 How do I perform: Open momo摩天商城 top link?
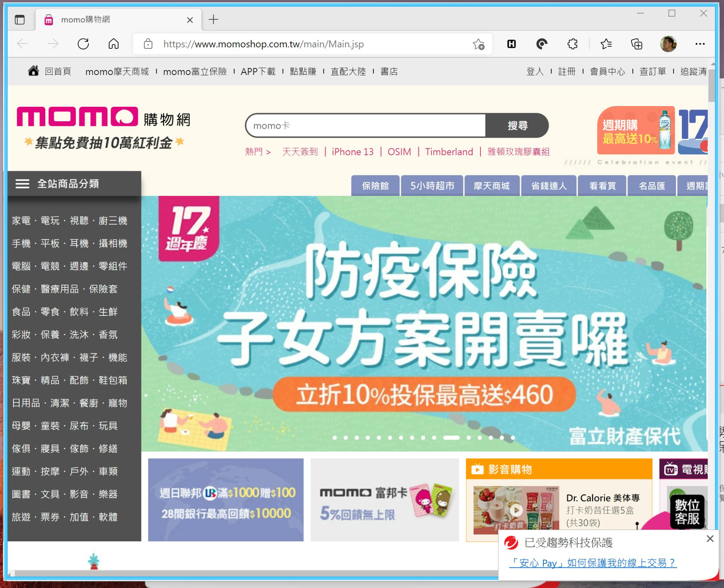point(117,71)
